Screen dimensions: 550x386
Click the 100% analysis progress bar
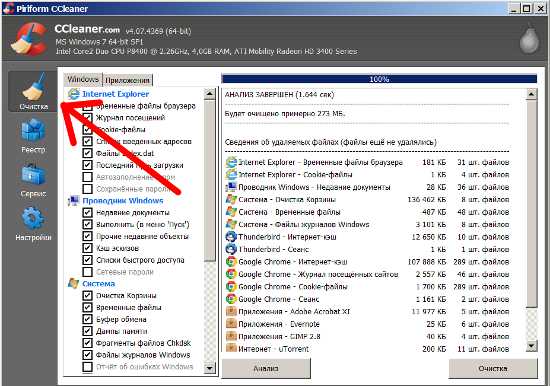tap(379, 79)
